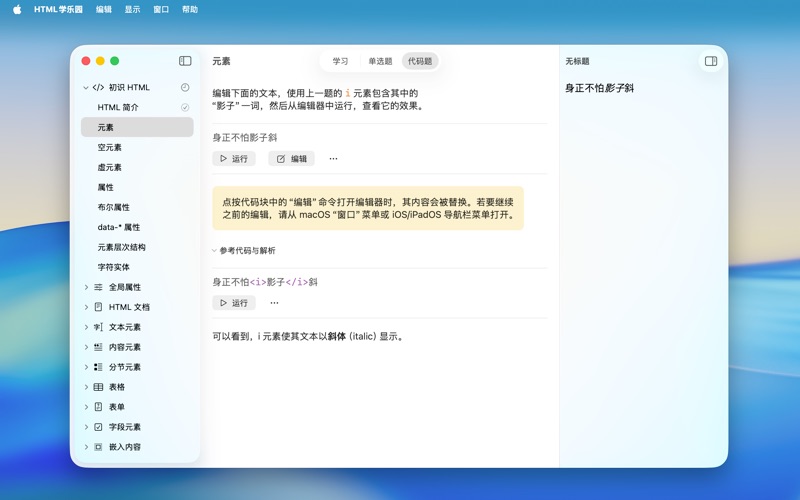This screenshot has height=500, width=800.
Task: Expand the 全局属性 section
Action: coord(86,287)
